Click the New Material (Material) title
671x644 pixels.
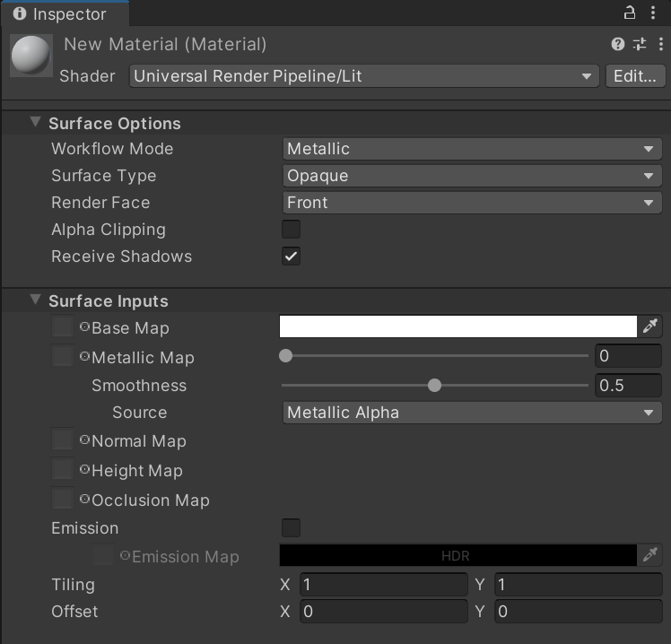tap(165, 45)
